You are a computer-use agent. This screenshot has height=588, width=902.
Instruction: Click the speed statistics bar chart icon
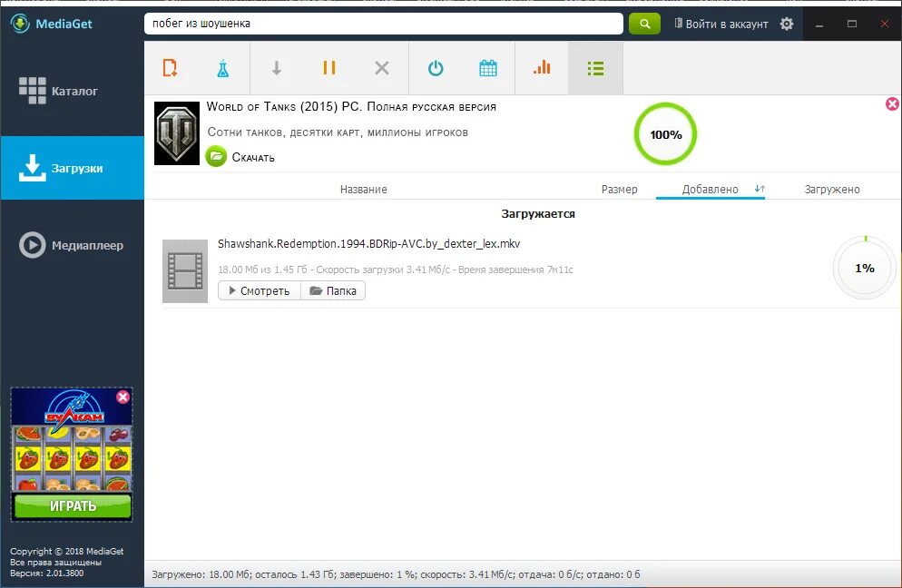[542, 68]
